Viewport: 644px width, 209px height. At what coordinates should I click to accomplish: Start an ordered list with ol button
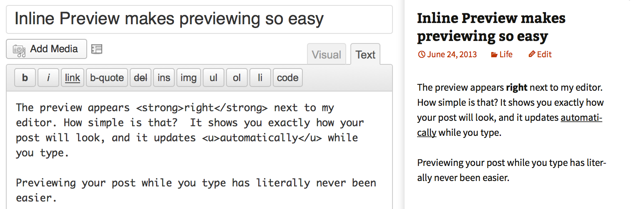[237, 78]
